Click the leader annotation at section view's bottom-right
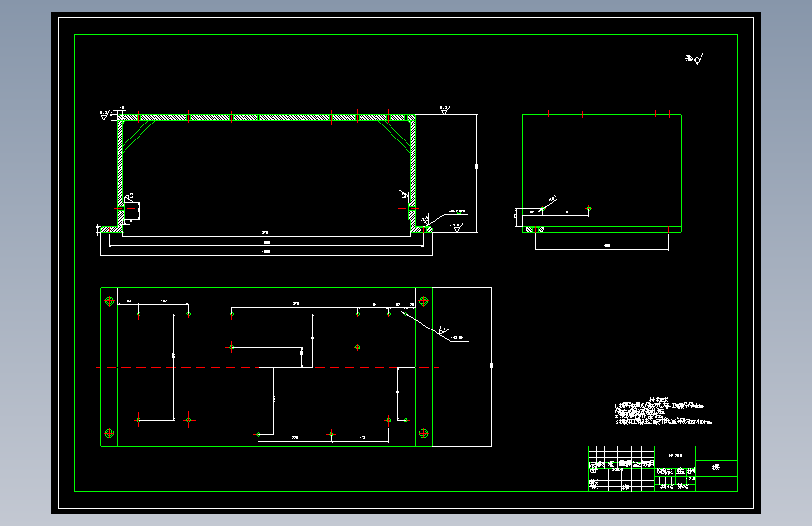Viewport: 812px width, 526px height. coord(446,217)
